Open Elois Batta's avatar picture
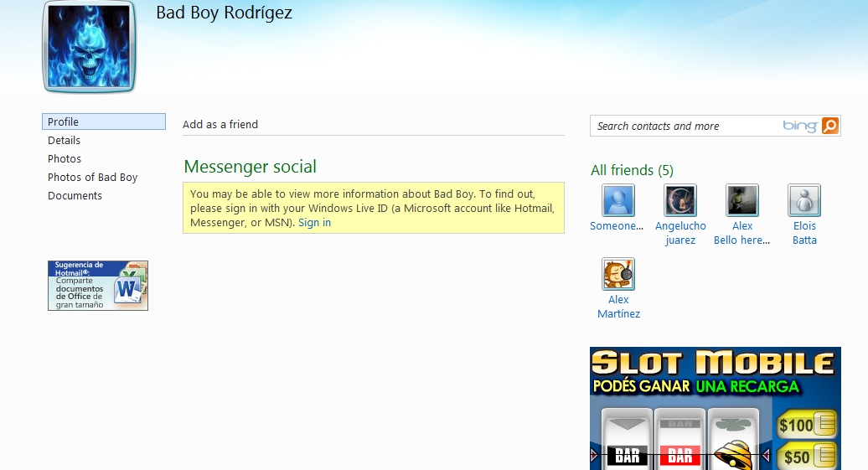 coord(804,200)
